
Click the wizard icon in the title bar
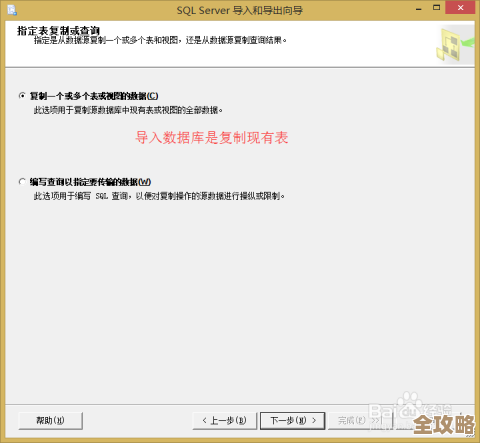tap(12, 10)
